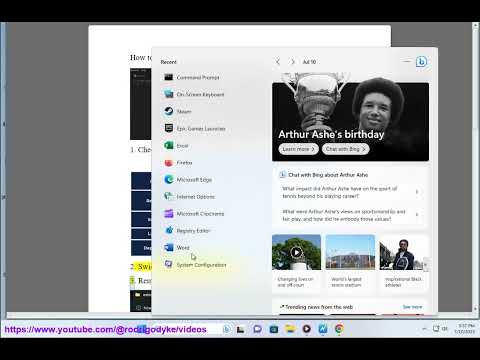
Task: Click See more next to Trending news
Action: pos(412,307)
